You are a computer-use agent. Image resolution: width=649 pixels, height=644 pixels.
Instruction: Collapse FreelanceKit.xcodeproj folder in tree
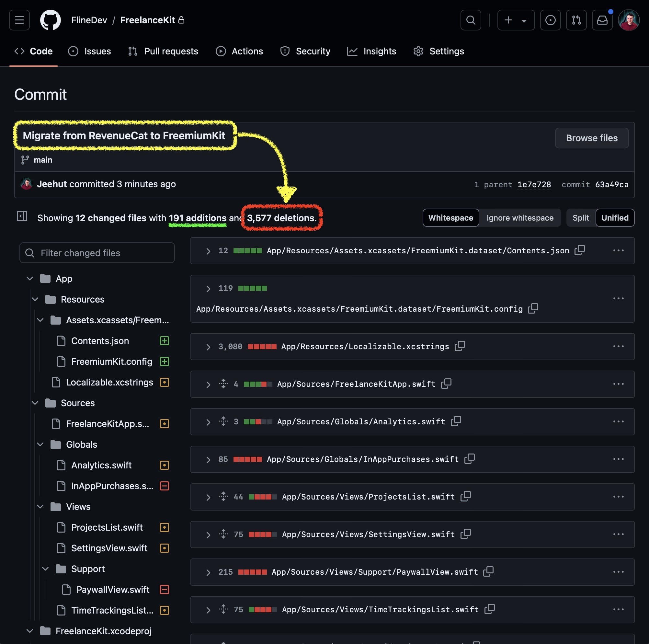(29, 631)
